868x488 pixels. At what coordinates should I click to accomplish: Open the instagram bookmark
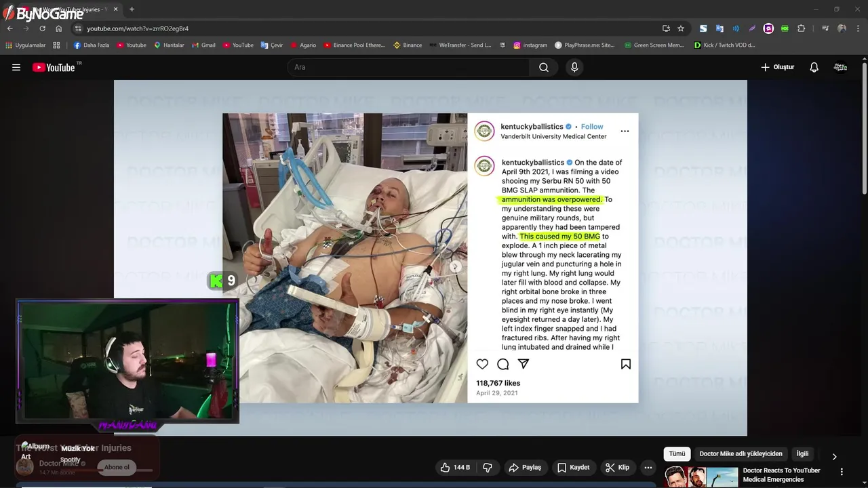(x=530, y=45)
